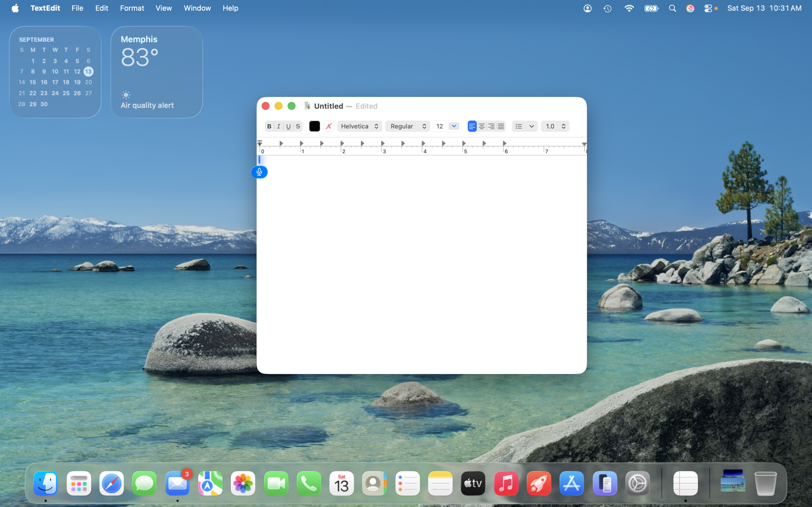Screen dimensions: 812x507
Task: Click the dictation microphone icon
Action: 259,172
